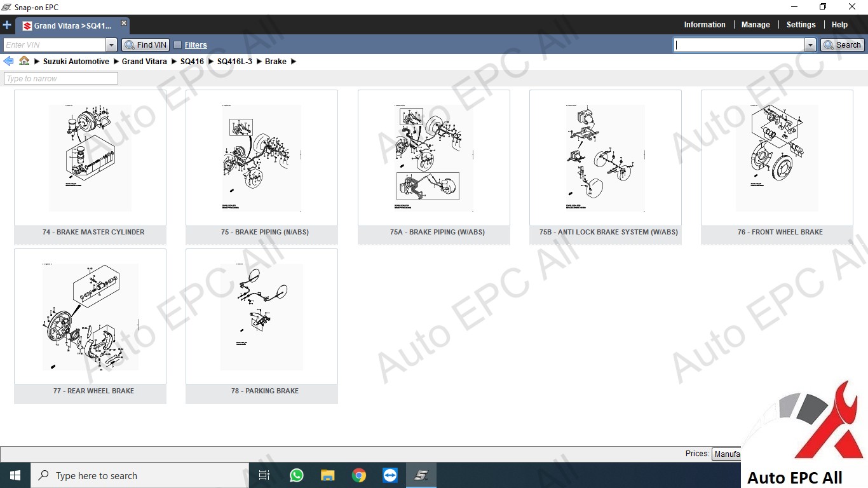This screenshot has width=868, height=488.
Task: Go to home via house icon
Action: (24, 61)
